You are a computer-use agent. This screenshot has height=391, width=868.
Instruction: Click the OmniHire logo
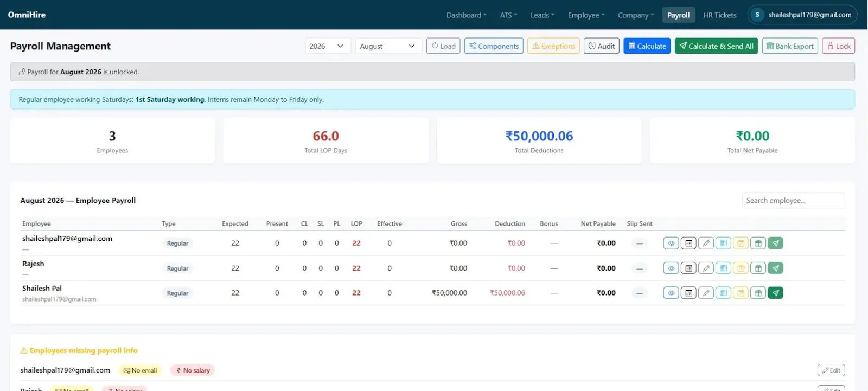[x=27, y=15]
